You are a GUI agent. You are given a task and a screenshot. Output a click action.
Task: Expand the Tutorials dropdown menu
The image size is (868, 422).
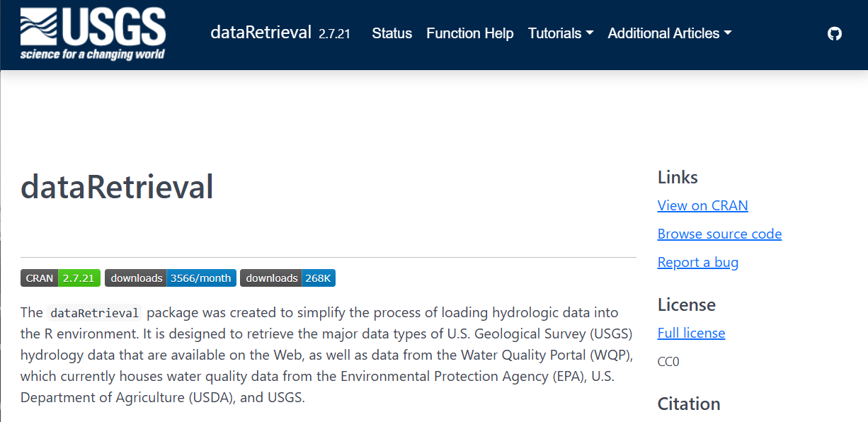pyautogui.click(x=561, y=33)
